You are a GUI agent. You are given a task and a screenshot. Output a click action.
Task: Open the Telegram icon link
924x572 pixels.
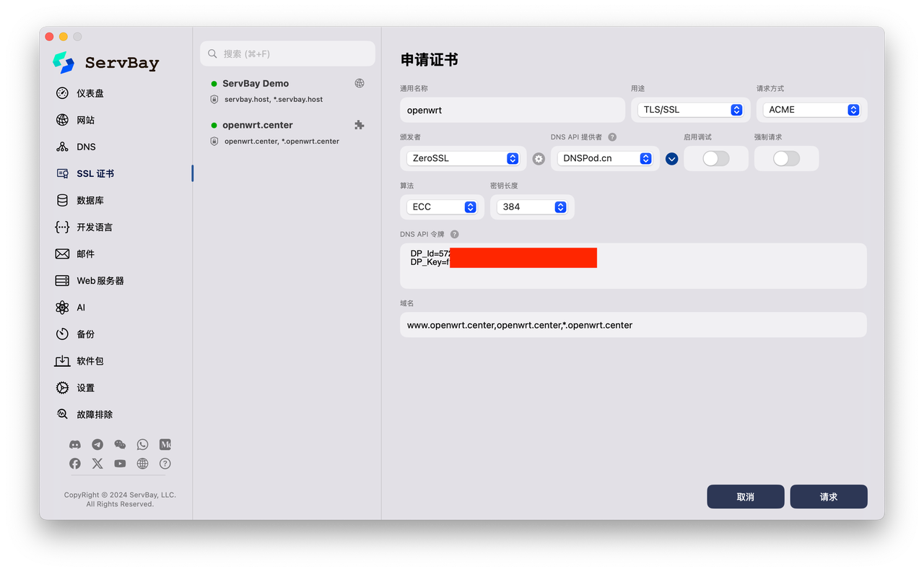pos(97,445)
